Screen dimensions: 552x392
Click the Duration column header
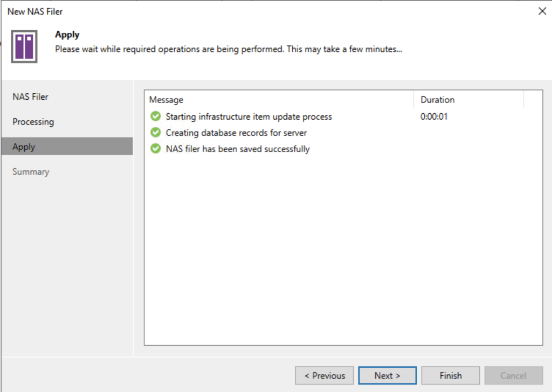(x=437, y=100)
